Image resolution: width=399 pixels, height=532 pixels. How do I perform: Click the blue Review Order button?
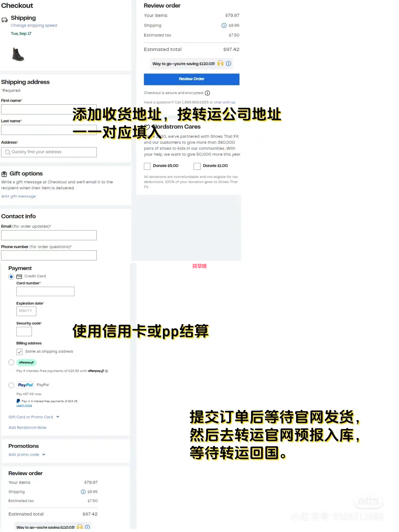coord(192,79)
